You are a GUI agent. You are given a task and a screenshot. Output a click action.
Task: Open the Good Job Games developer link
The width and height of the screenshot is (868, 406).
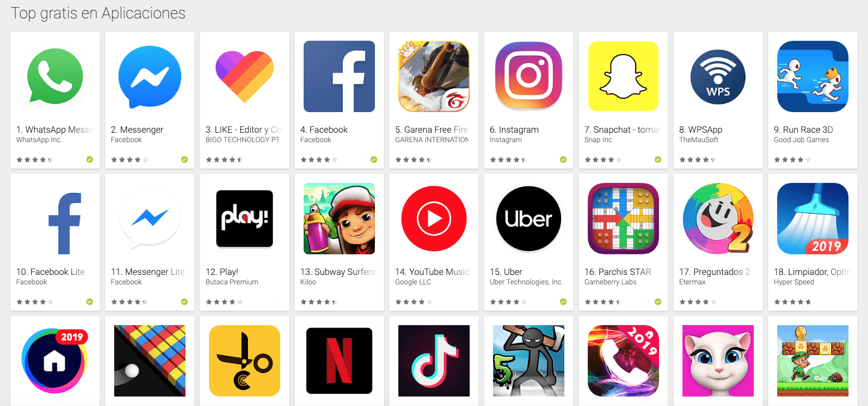pos(801,140)
